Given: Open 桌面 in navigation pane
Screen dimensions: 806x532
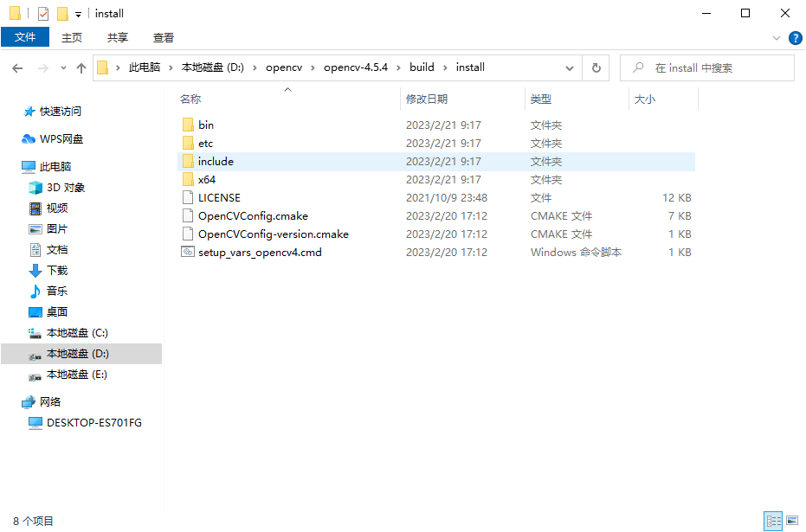Looking at the screenshot, I should (x=57, y=312).
